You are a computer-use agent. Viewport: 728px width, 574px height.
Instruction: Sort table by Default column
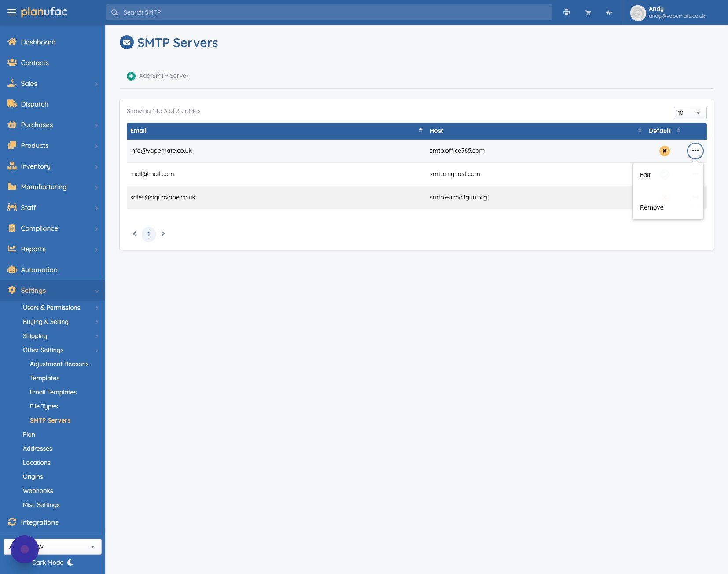(664, 131)
